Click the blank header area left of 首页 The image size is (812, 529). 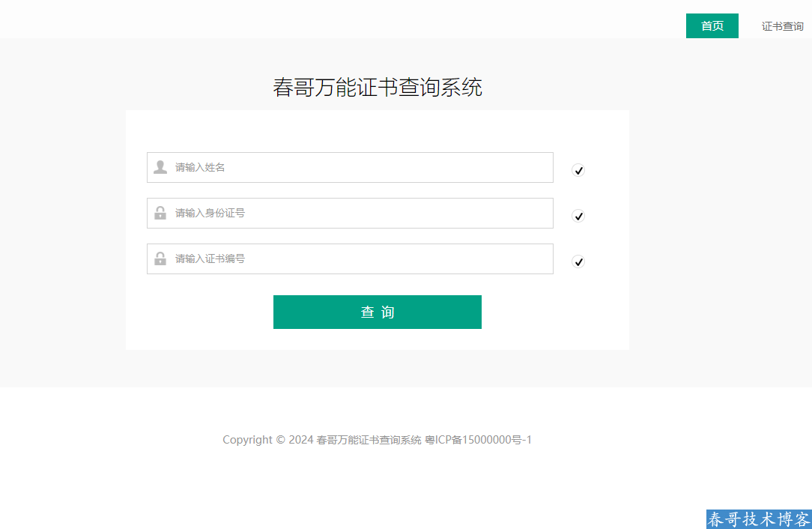point(337,19)
